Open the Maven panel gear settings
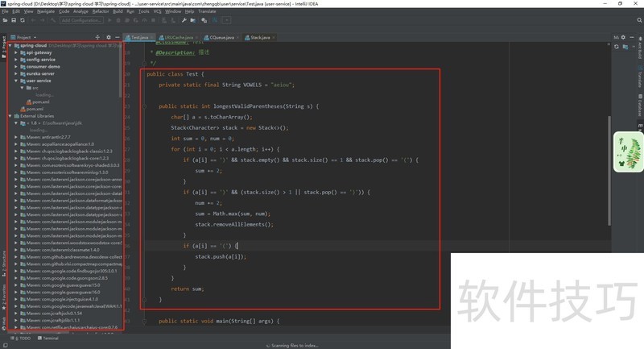This screenshot has width=644, height=349. [623, 37]
